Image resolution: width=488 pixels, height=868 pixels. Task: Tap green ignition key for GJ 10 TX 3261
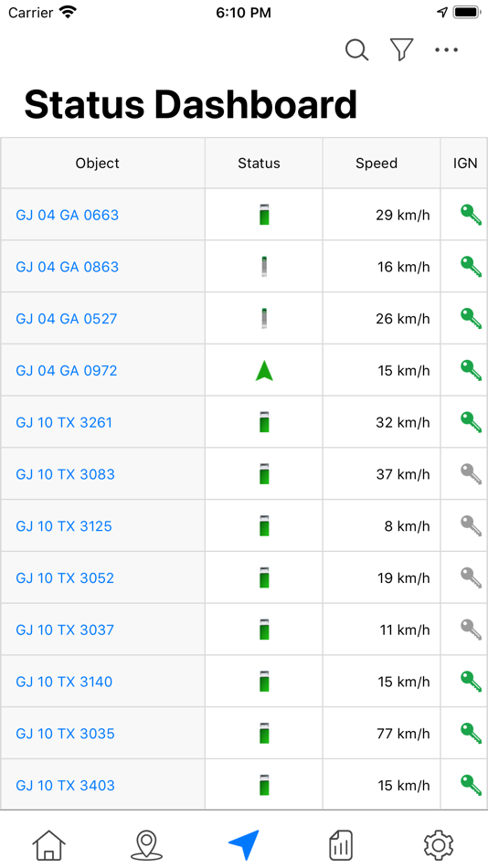pyautogui.click(x=471, y=422)
